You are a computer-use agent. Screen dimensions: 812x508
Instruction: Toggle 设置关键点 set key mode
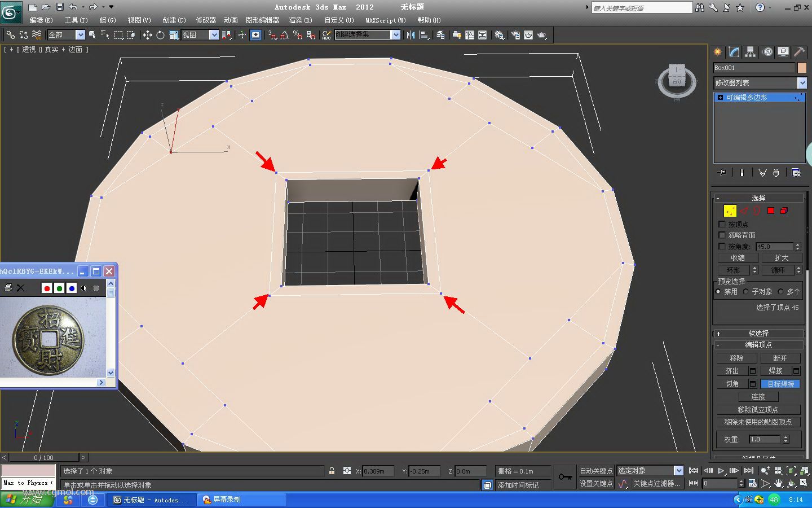click(x=596, y=484)
